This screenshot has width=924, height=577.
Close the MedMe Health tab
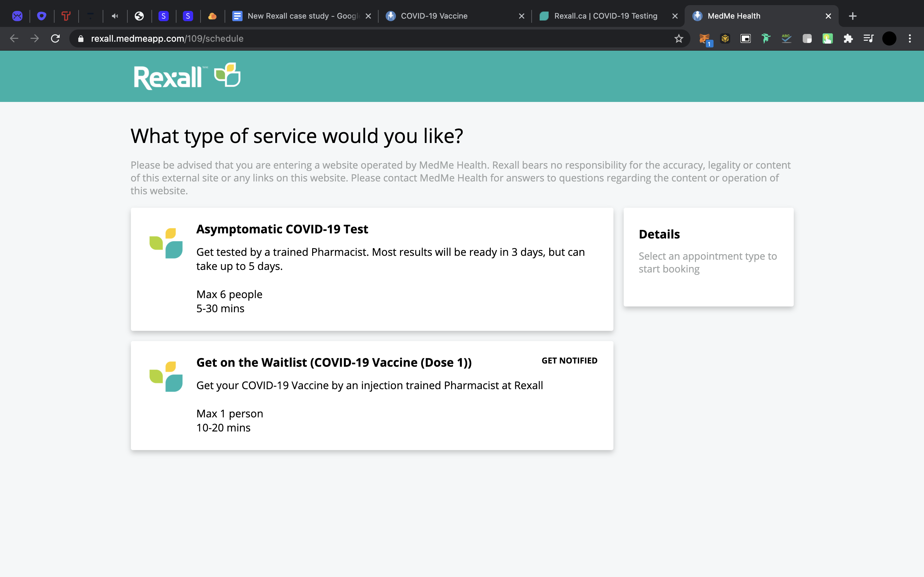coord(828,16)
